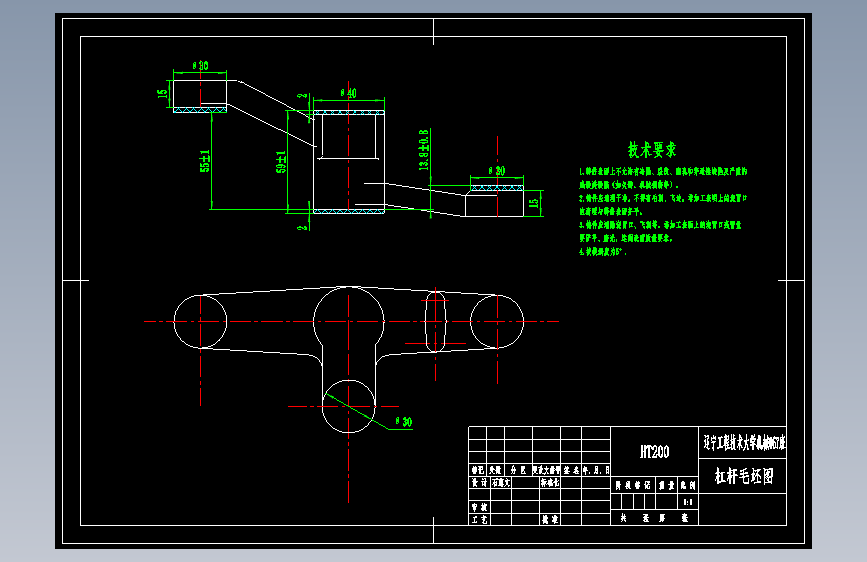The height and width of the screenshot is (562, 867).
Task: Click the 审核 cell in title block
Action: tap(479, 507)
